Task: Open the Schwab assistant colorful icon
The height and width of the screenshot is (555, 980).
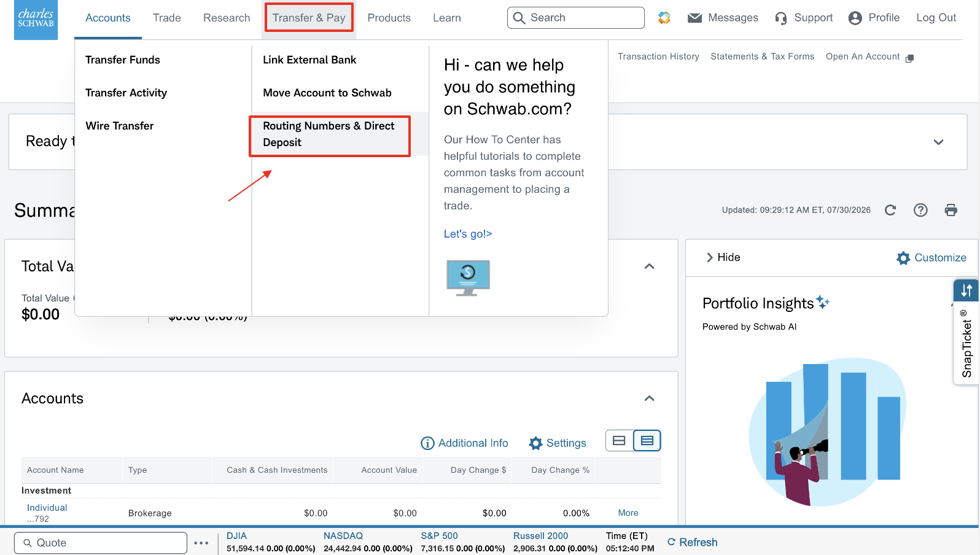Action: click(664, 18)
